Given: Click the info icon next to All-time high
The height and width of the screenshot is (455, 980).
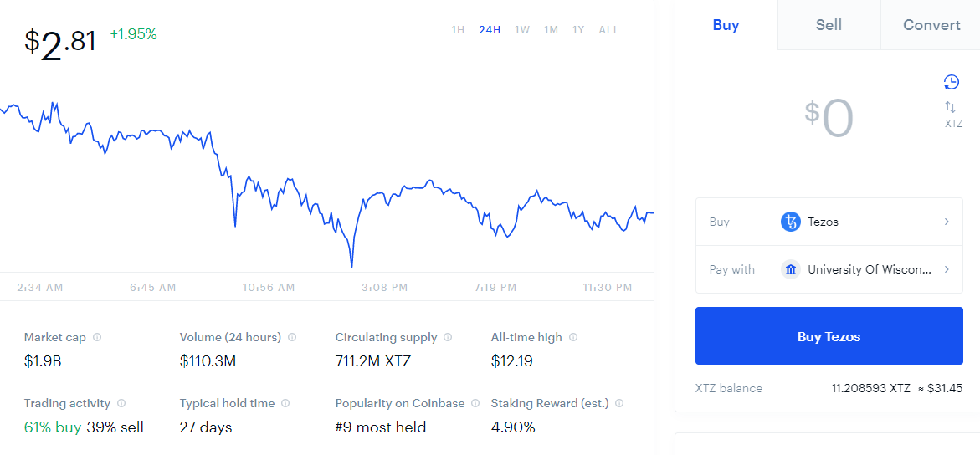Looking at the screenshot, I should [573, 337].
